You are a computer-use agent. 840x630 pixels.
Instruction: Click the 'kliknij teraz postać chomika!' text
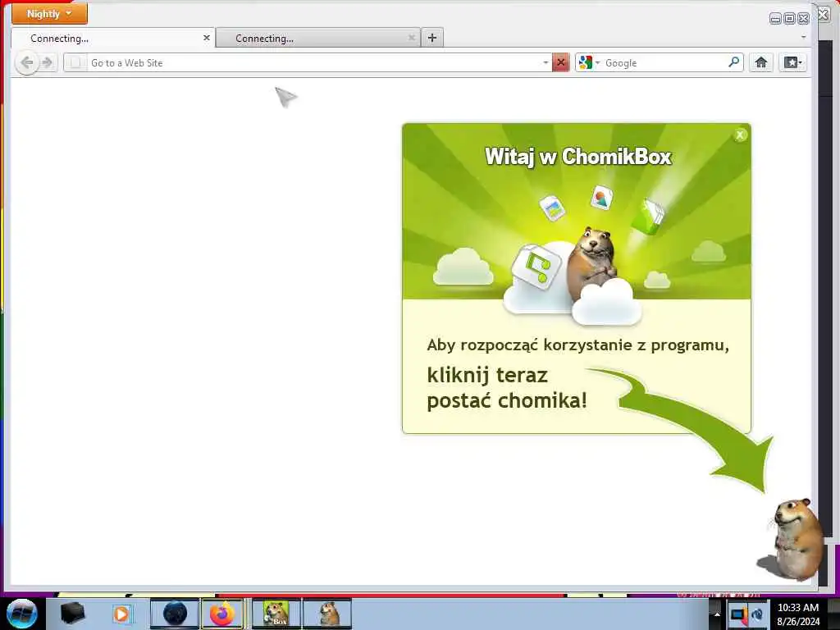tap(507, 387)
